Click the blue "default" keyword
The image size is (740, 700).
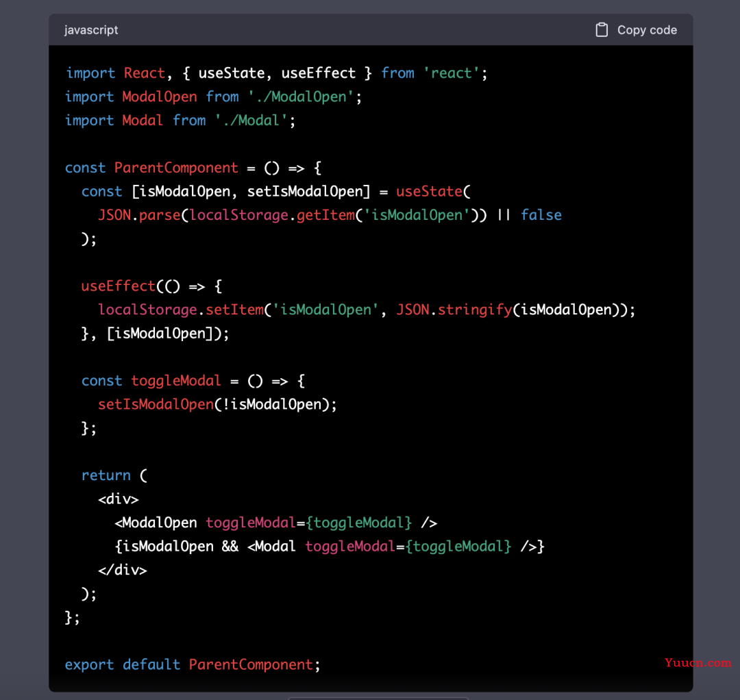(x=151, y=664)
